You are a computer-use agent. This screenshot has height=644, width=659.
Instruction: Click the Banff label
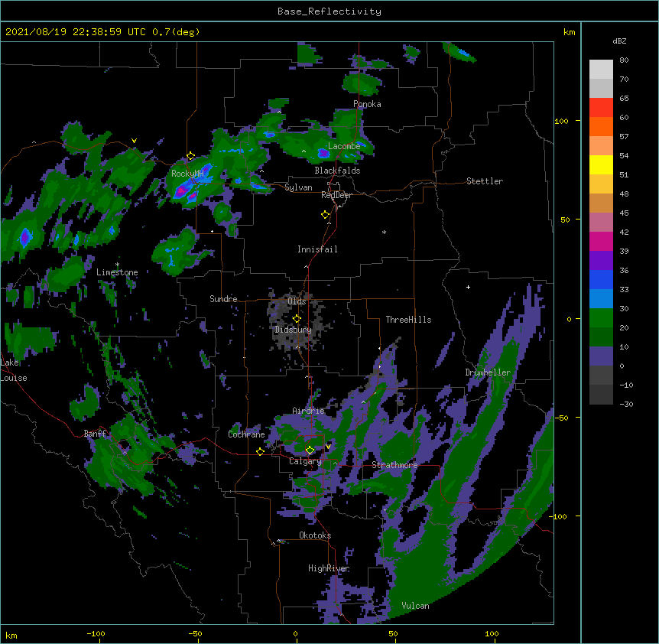pyautogui.click(x=95, y=434)
